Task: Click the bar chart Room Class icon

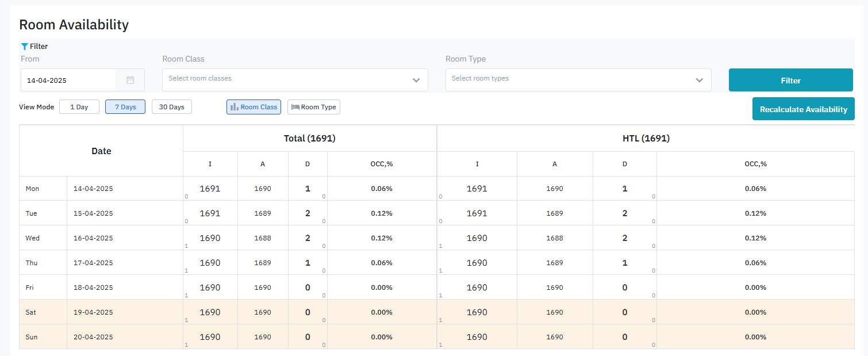Action: (235, 107)
